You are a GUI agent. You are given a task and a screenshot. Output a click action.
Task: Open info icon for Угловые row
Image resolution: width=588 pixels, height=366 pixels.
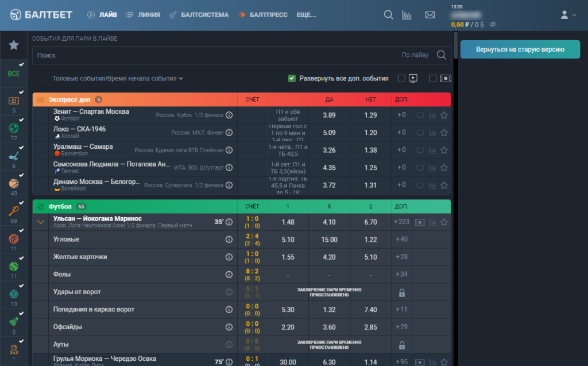point(229,240)
